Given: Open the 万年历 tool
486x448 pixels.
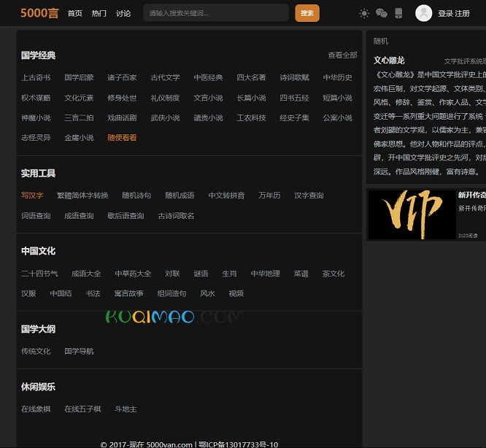Looking at the screenshot, I should pyautogui.click(x=270, y=196).
